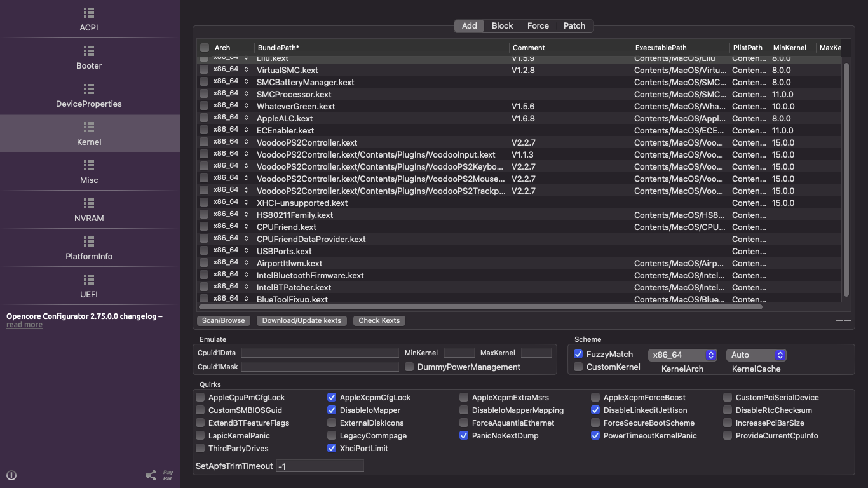
Task: Disable the FuzzyMatch checkbox
Action: [x=578, y=354]
